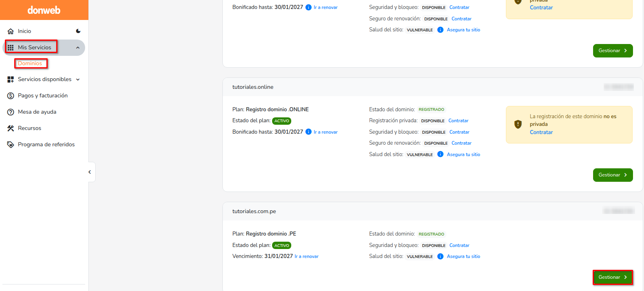Click the Programa de referidos tag icon

11,145
